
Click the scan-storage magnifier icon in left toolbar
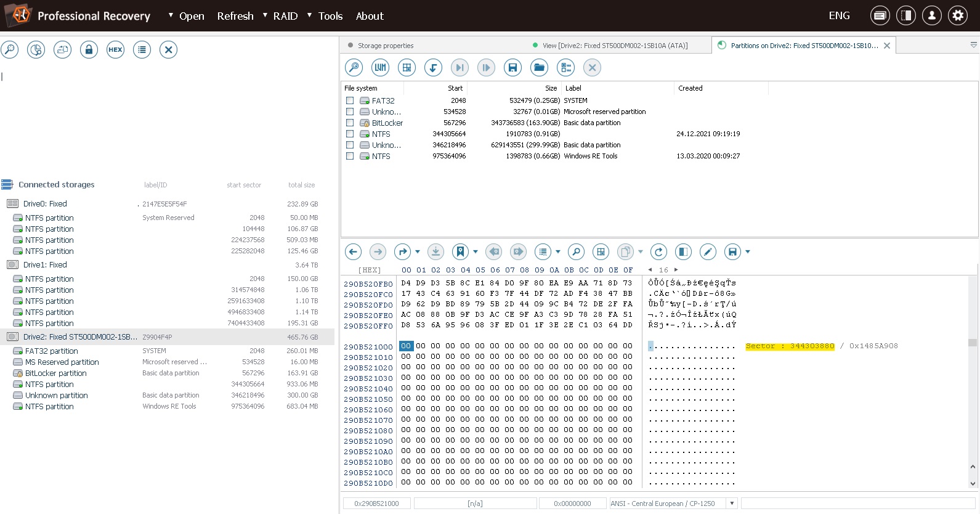pos(10,50)
